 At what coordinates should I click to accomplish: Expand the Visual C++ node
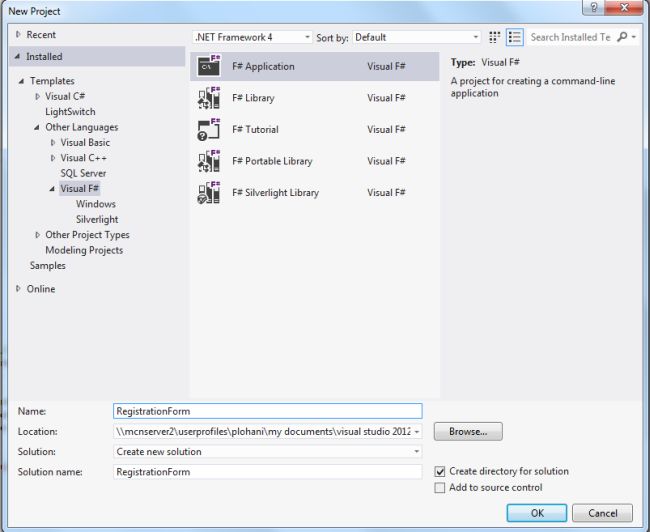[53, 158]
